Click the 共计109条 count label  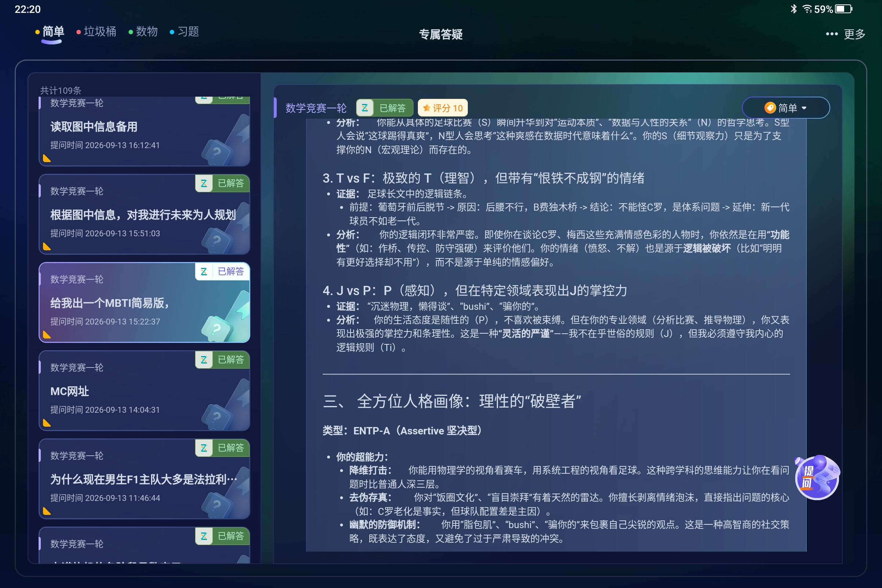click(61, 90)
